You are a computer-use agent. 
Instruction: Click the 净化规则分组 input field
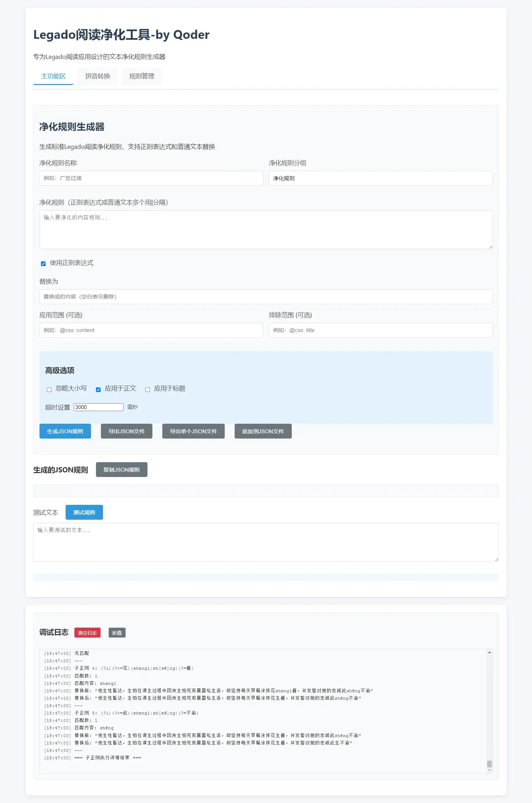pos(381,178)
